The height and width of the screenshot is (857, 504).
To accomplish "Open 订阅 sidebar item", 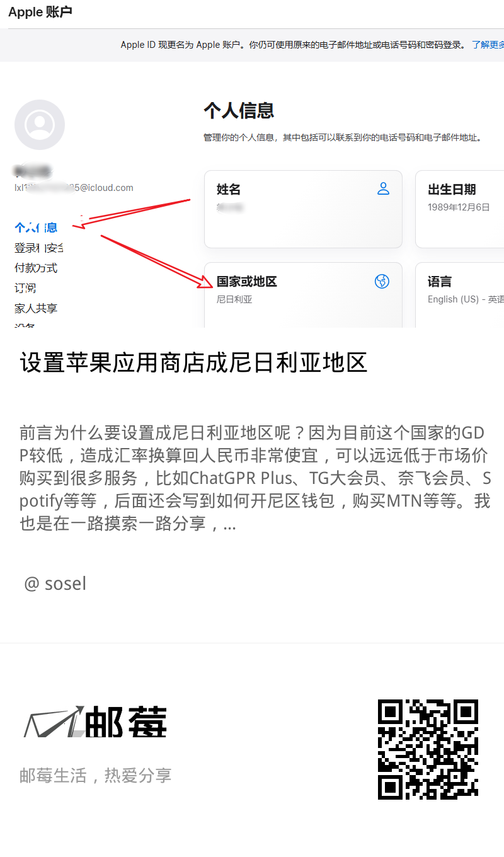I will point(25,288).
